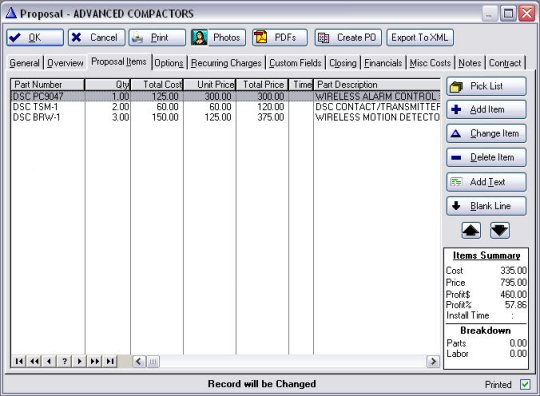Click the Profit% value 57.86
This screenshot has height=396, width=540.
[x=516, y=305]
